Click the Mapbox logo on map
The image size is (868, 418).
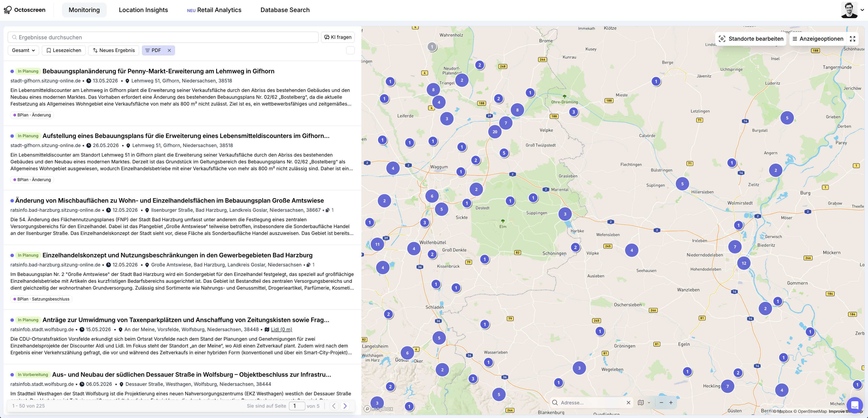(378, 409)
